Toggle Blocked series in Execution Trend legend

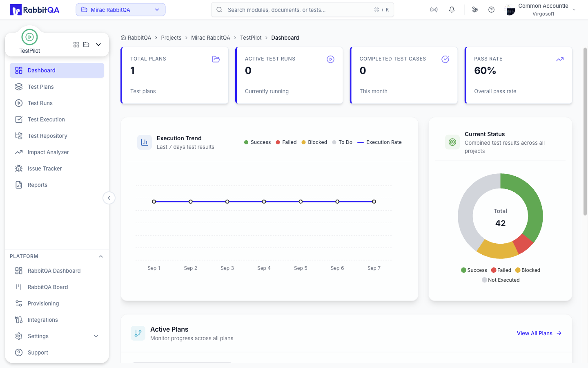tap(314, 142)
